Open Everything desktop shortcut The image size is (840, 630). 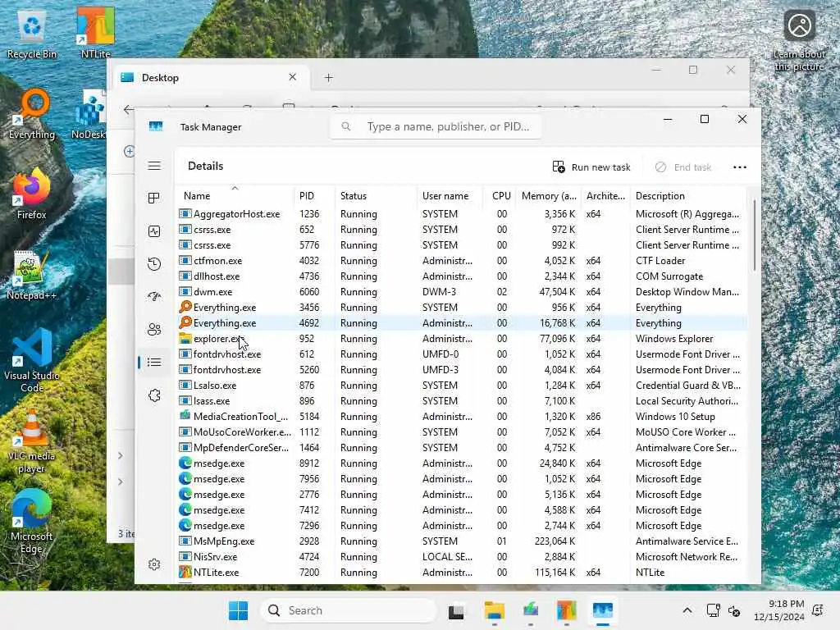32,113
